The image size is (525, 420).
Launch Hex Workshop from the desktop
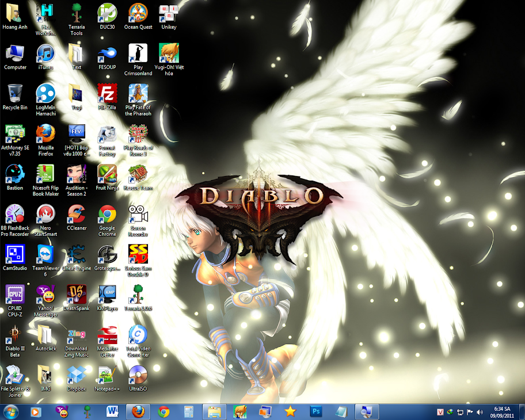click(45, 20)
